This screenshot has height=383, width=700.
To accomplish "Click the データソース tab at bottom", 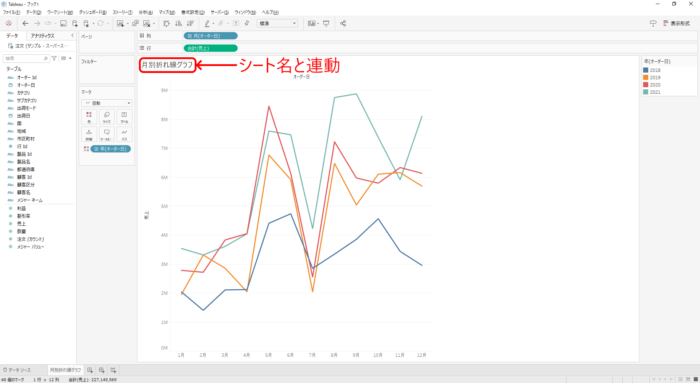I will [17, 370].
